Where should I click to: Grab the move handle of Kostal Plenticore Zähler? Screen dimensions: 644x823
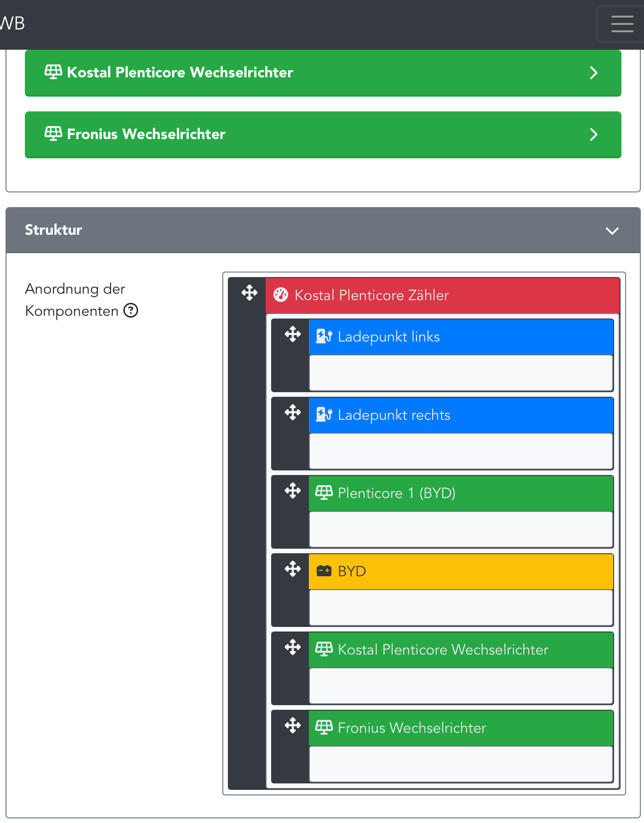tap(249, 293)
